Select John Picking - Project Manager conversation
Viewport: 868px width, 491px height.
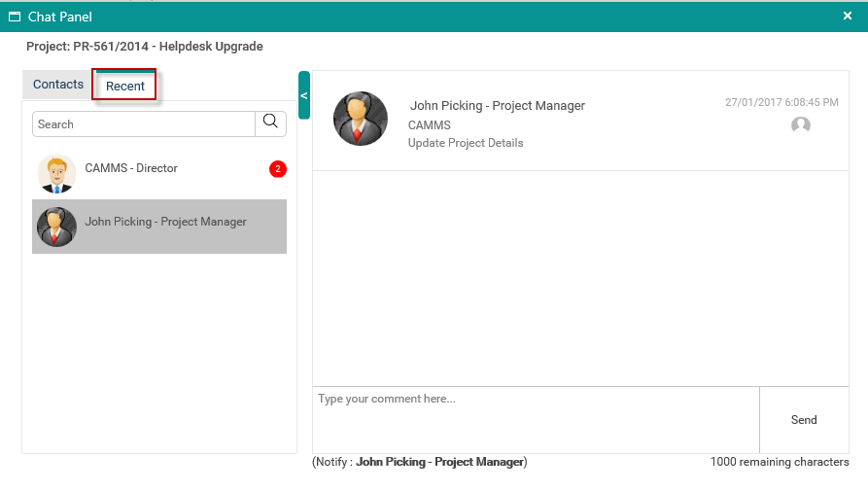(x=159, y=227)
